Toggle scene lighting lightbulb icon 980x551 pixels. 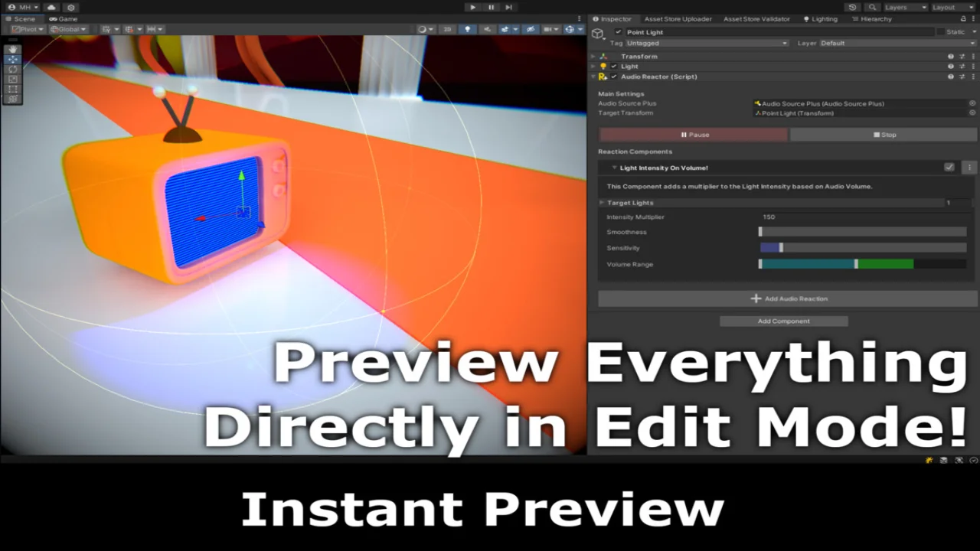tap(467, 29)
